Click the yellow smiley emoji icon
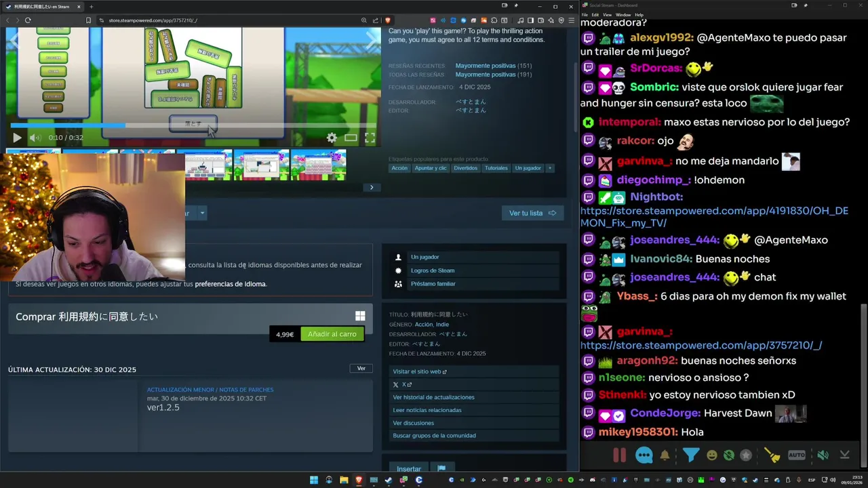 point(711,455)
